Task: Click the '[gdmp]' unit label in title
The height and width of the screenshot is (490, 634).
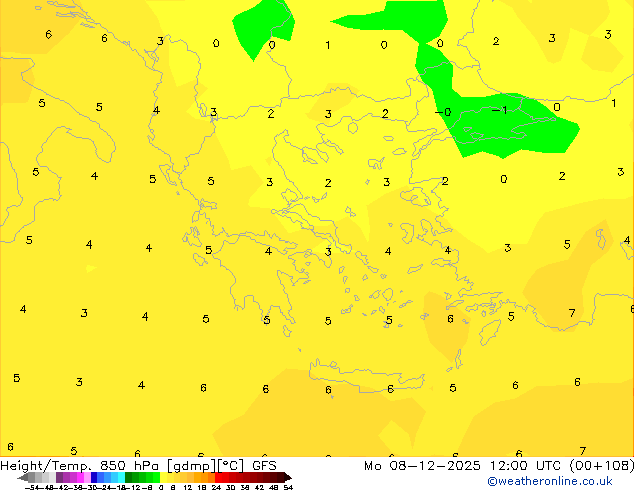Action: [x=192, y=466]
